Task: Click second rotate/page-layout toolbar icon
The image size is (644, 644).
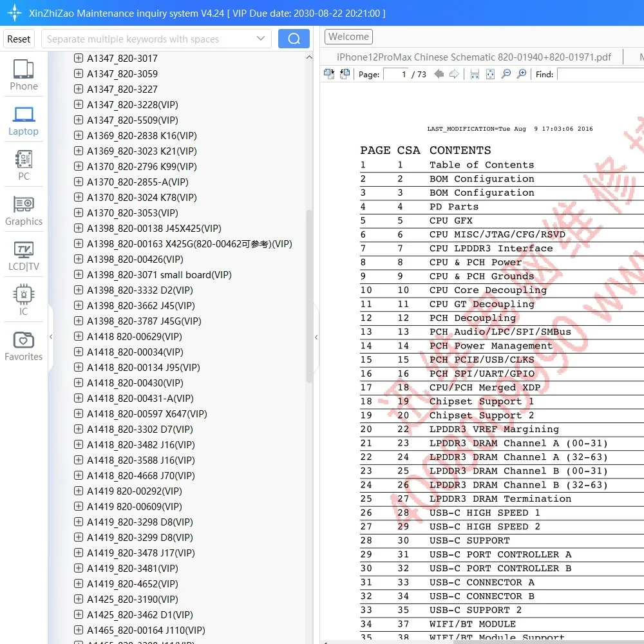Action: point(345,74)
